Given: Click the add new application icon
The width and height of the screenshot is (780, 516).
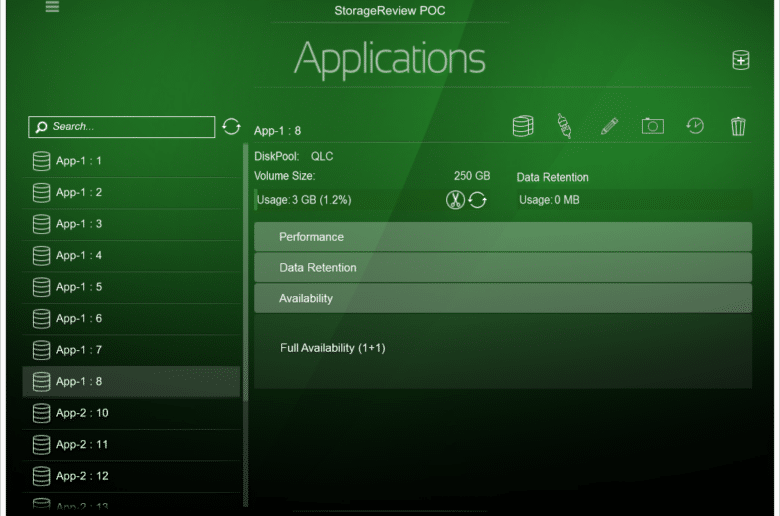Looking at the screenshot, I should click(740, 60).
